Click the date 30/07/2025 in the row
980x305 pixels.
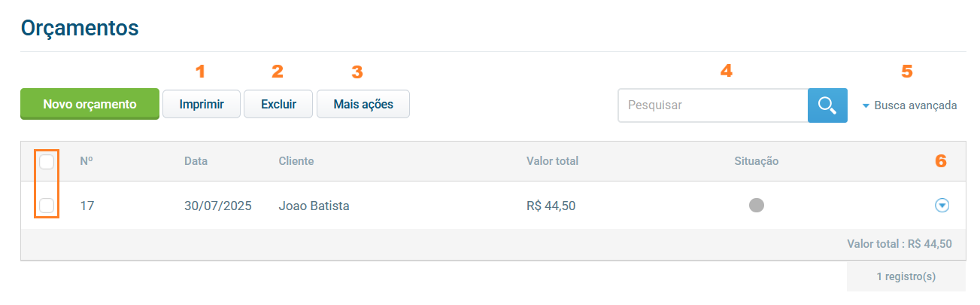[217, 205]
